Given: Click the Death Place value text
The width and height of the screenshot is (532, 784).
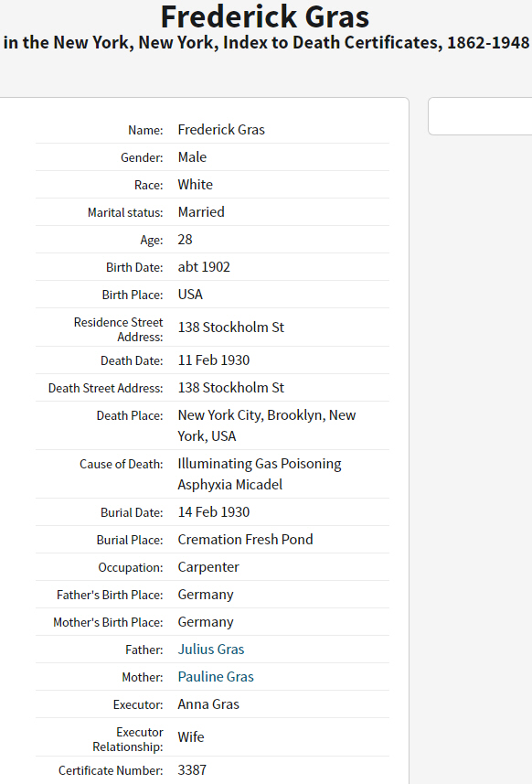Looking at the screenshot, I should pyautogui.click(x=266, y=425).
